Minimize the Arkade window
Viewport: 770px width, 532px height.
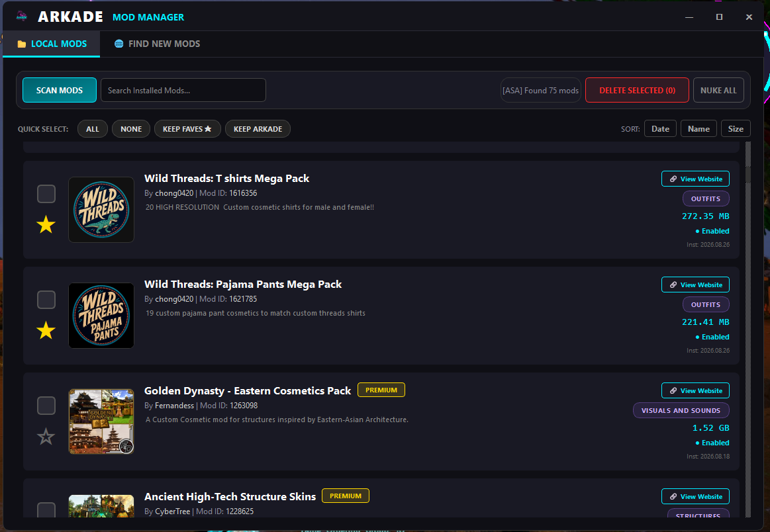[689, 17]
